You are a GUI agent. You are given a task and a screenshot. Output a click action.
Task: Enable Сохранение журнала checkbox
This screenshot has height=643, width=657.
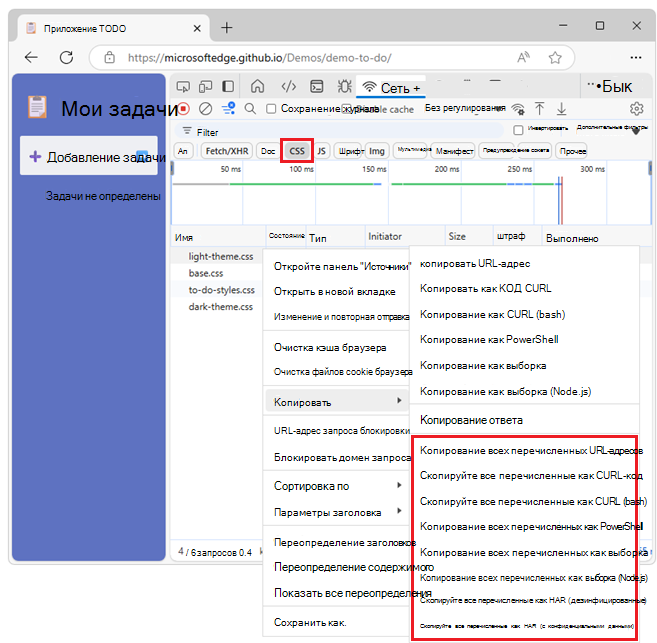tap(271, 109)
